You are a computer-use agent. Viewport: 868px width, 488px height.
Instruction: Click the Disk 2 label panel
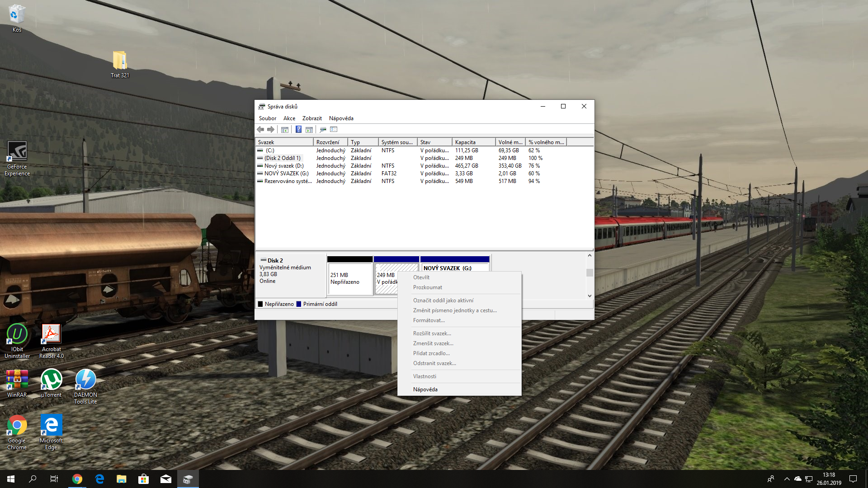coord(290,271)
